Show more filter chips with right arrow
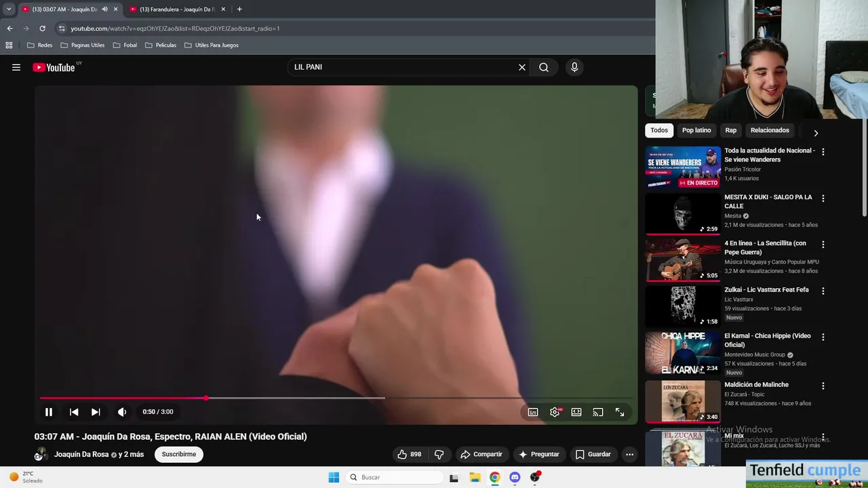Screen dimensions: 868x488 point(816,133)
